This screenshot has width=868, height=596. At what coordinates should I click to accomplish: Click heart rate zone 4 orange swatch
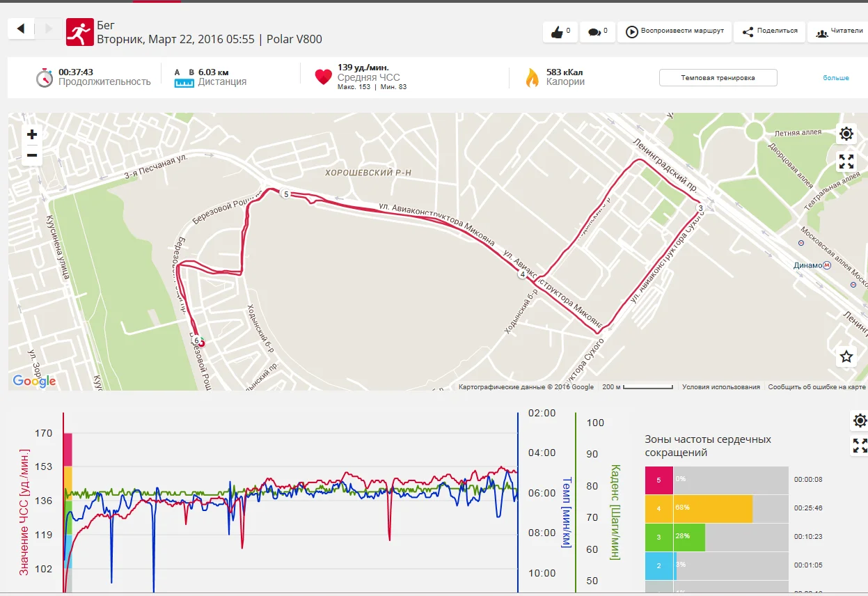click(x=659, y=509)
